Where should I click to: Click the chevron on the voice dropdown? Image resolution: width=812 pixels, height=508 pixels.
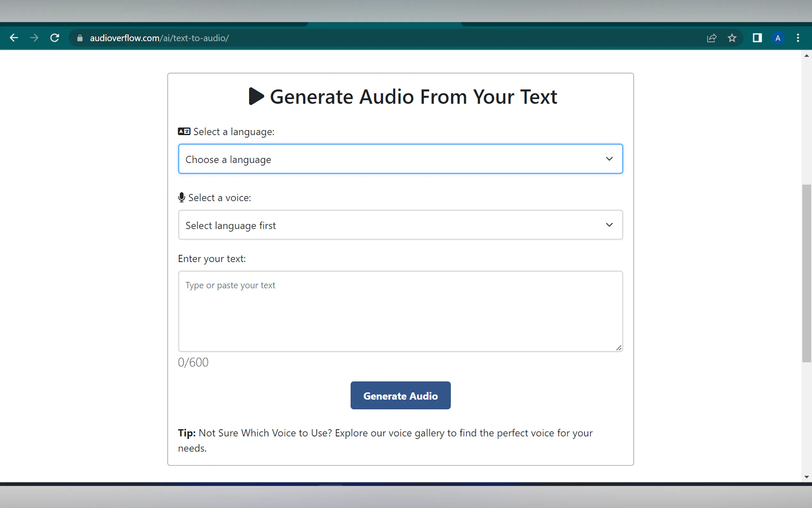pyautogui.click(x=609, y=225)
